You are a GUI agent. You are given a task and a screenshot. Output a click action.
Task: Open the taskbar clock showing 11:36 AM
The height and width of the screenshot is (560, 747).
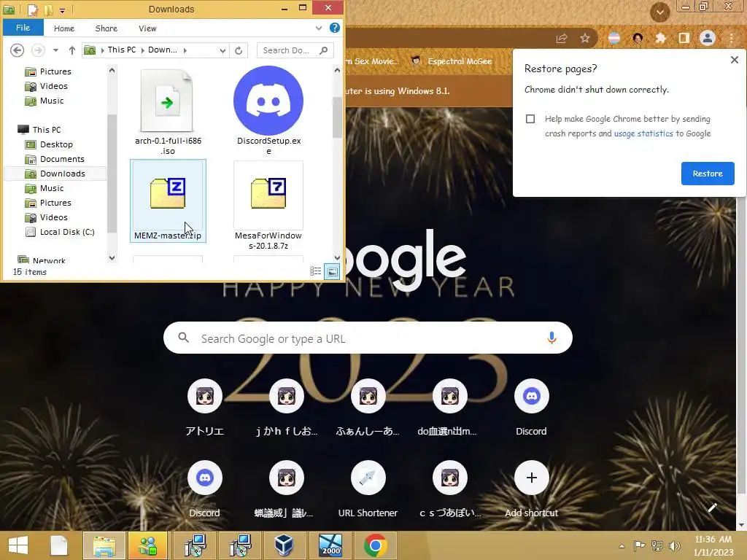(x=713, y=545)
